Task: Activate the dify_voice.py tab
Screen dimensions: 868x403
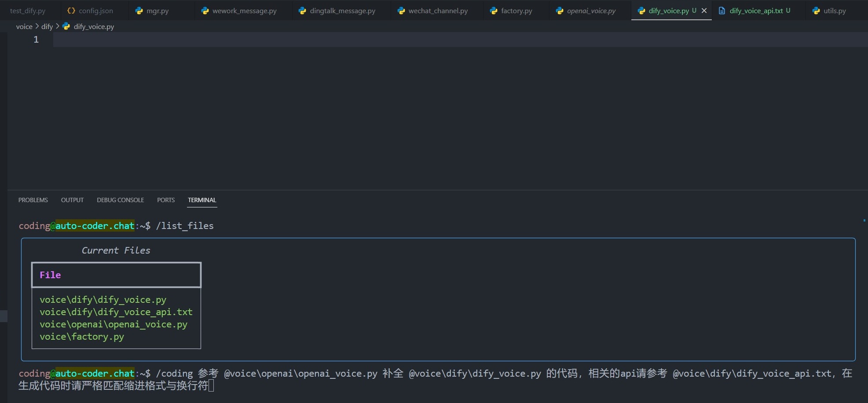Action: (x=669, y=11)
